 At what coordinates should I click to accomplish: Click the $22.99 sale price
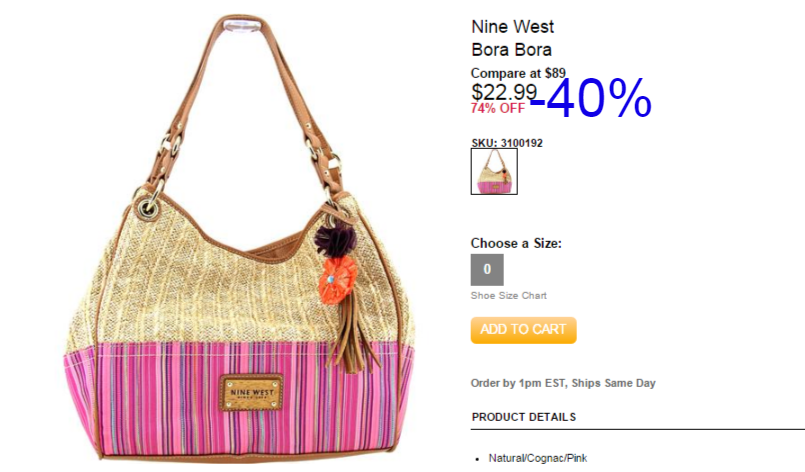click(504, 92)
